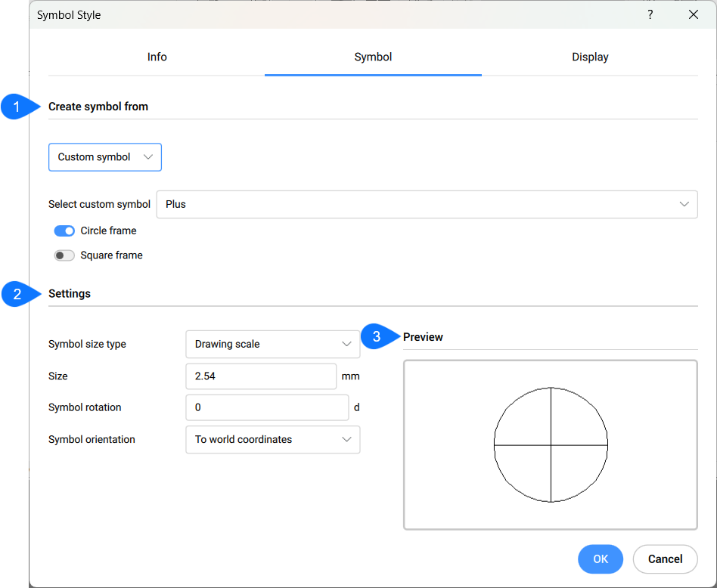Expand the Select custom symbol list showing Plus
The height and width of the screenshot is (588, 717).
point(427,204)
